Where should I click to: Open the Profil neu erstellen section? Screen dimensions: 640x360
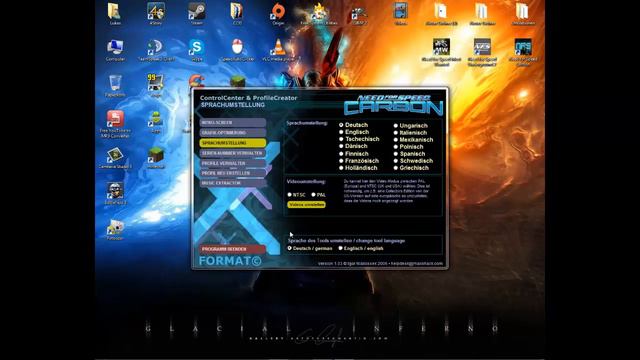coord(233,173)
